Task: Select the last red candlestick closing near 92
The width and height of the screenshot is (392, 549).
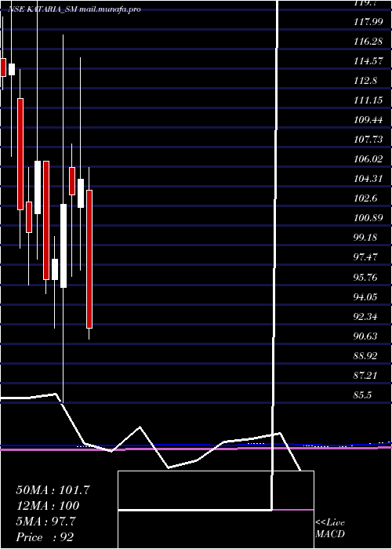Action: (x=89, y=259)
